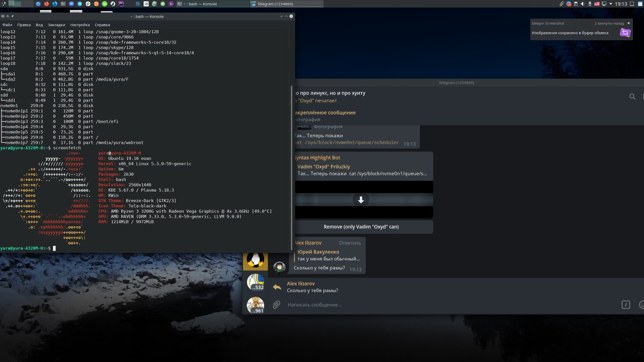Launch Telegram from the panel launcher icon

click(79, 4)
